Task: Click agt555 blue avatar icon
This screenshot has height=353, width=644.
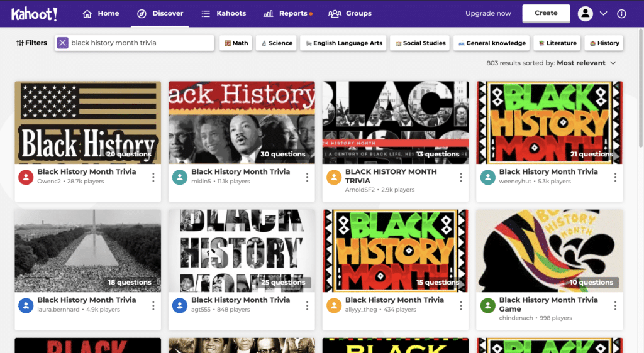Action: click(179, 306)
